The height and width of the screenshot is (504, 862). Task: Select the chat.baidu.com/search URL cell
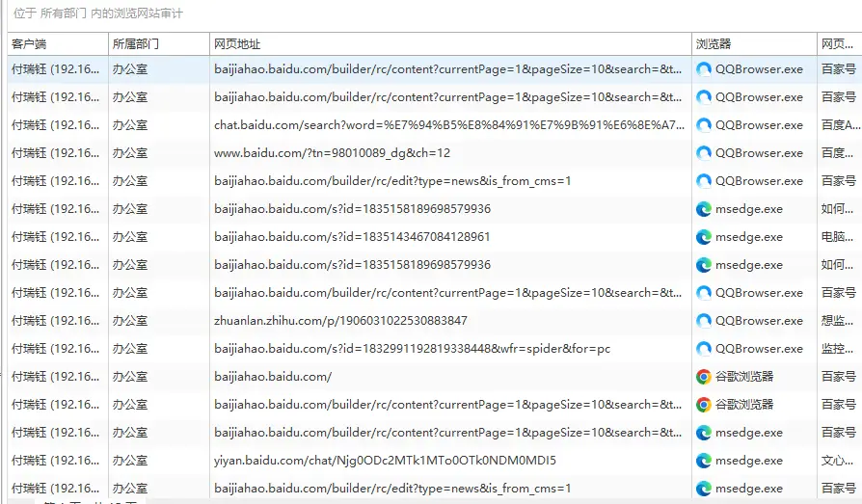(449, 125)
